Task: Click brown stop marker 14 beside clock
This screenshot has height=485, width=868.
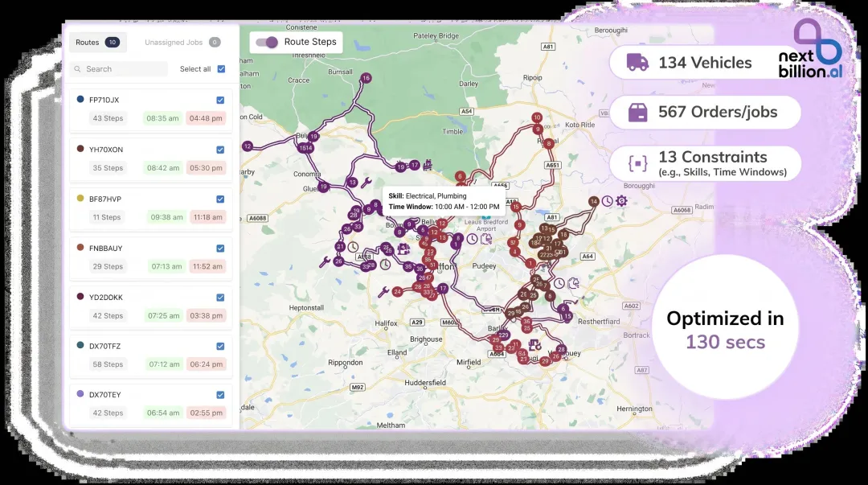Action: [593, 201]
